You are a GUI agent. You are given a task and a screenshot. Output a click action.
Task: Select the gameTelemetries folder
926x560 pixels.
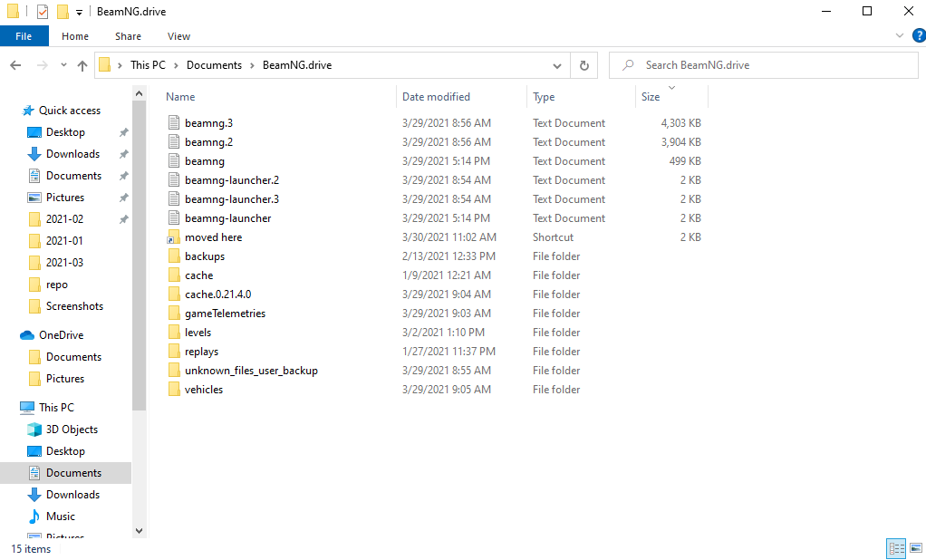tap(225, 314)
